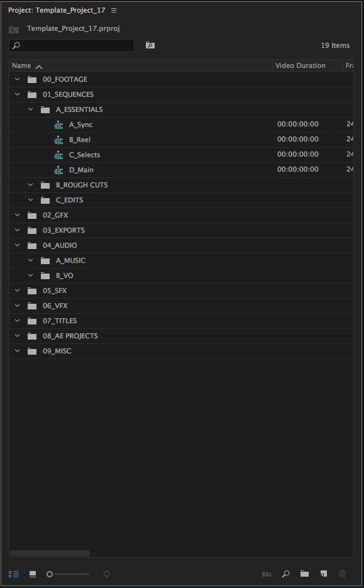The image size is (364, 588).
Task: Collapse the 01_SEQUENCES bin
Action: click(x=17, y=94)
